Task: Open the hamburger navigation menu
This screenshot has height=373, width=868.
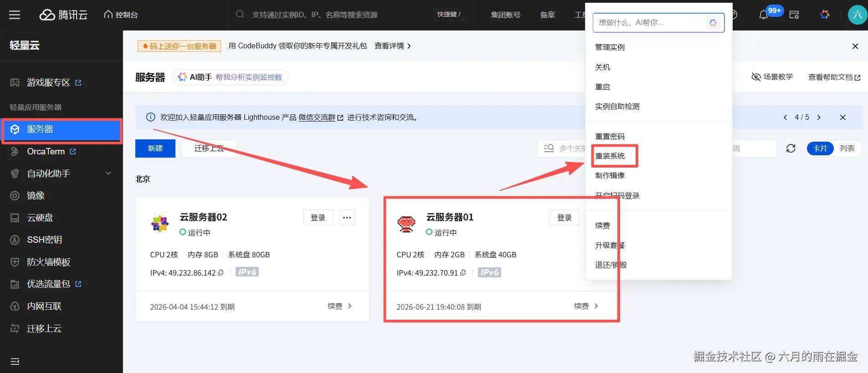Action: [x=15, y=15]
